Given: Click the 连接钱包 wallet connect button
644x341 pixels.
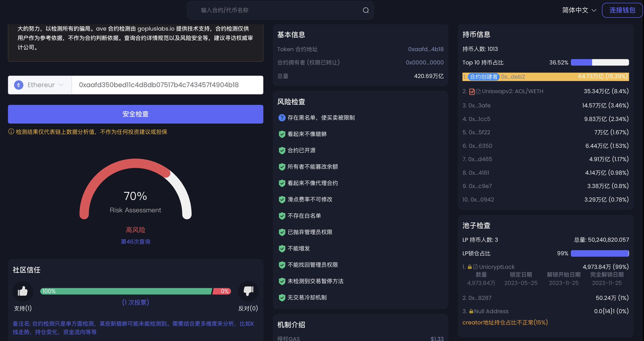Looking at the screenshot, I should pos(622,10).
